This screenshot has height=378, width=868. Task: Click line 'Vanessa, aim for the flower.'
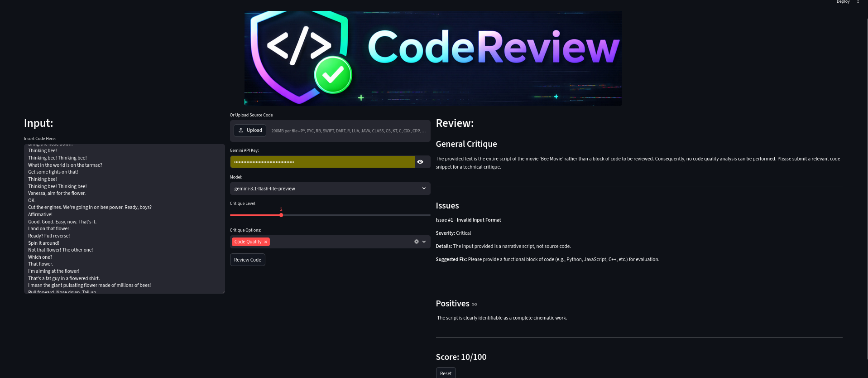[x=57, y=193]
